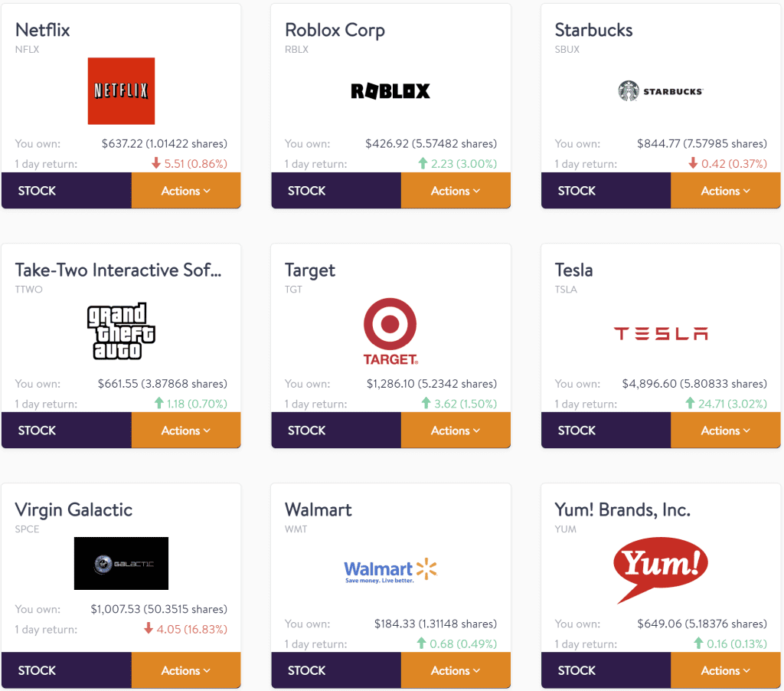This screenshot has width=784, height=691.
Task: Open Actions dropdown on Virgin Galactic card
Action: click(x=186, y=670)
